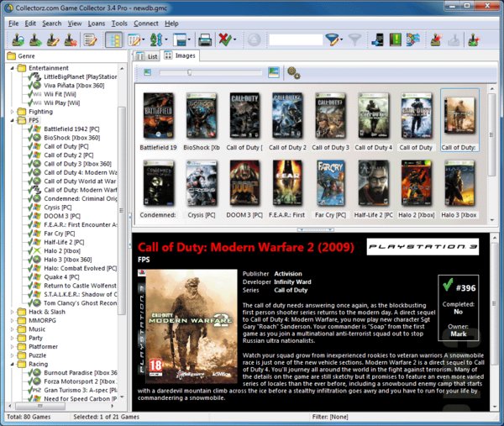Image resolution: width=504 pixels, height=426 pixels.
Task: Open the Tools menu
Action: [x=119, y=24]
